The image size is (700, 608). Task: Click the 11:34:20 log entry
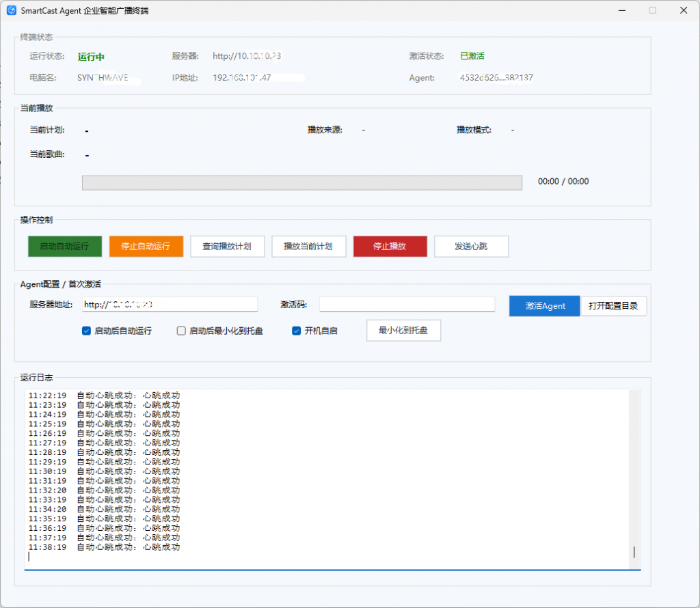pyautogui.click(x=105, y=510)
